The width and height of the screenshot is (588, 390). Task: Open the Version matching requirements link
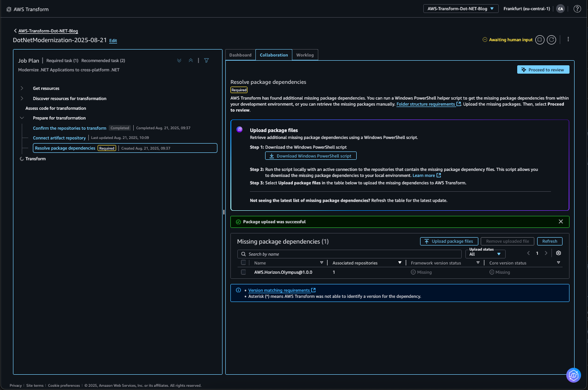click(x=279, y=290)
